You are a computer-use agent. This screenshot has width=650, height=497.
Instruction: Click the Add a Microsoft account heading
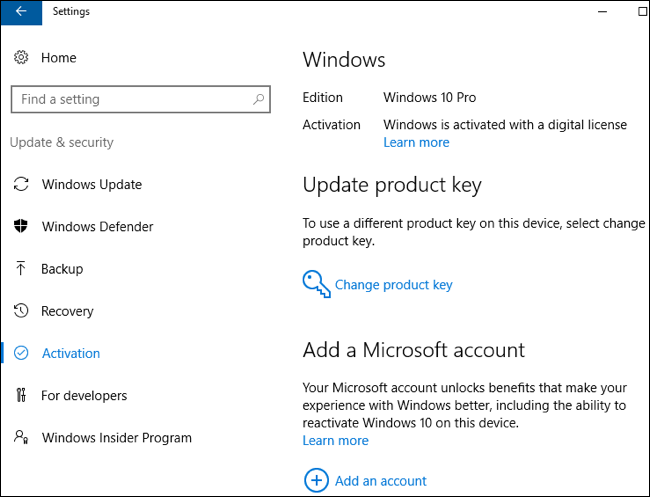click(414, 350)
